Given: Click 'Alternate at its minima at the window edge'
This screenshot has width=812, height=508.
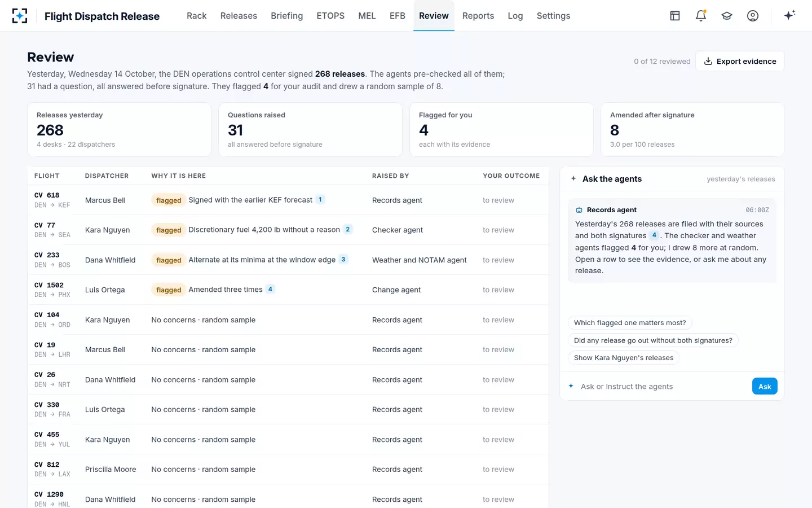Looking at the screenshot, I should pos(262,260).
